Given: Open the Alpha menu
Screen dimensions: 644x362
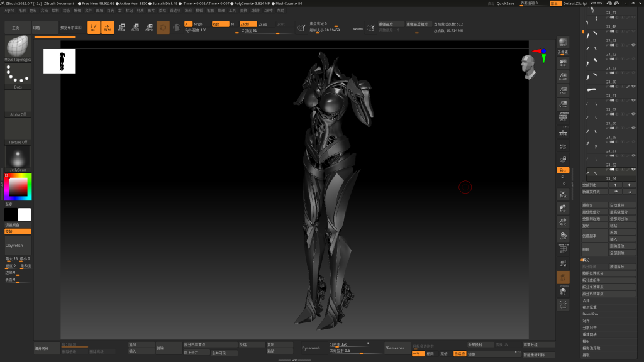Looking at the screenshot, I should point(9,10).
